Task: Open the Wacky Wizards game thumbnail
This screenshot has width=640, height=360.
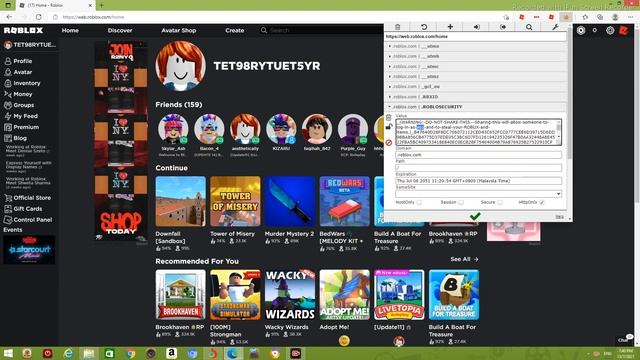Action: pos(290,295)
